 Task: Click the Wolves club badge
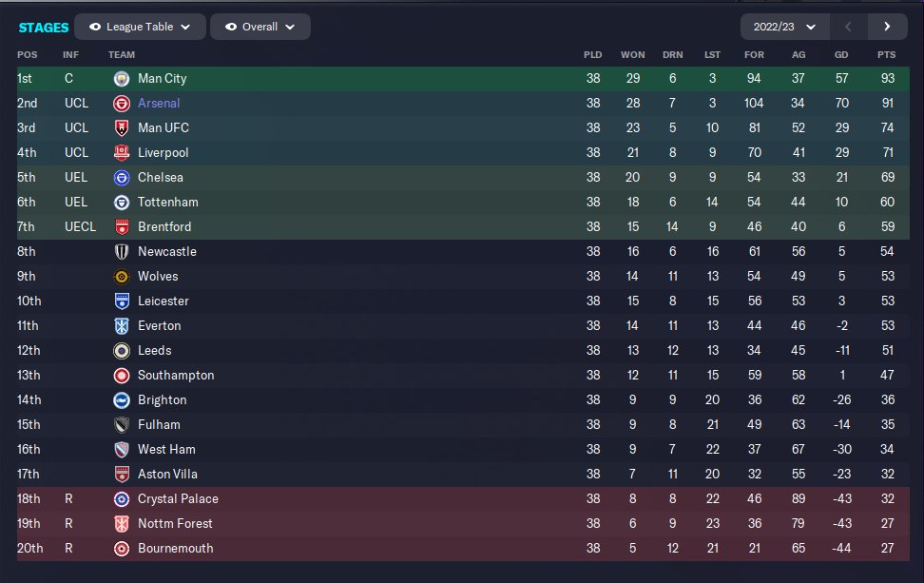coord(121,276)
